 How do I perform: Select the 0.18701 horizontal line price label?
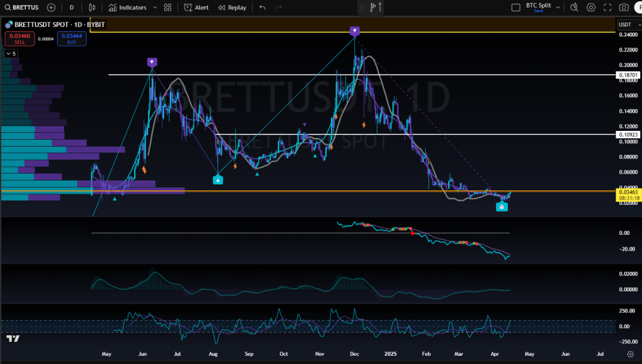[628, 75]
